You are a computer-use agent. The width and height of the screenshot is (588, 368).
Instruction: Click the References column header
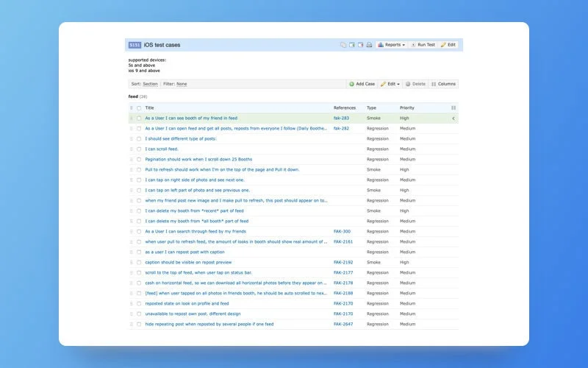click(345, 107)
